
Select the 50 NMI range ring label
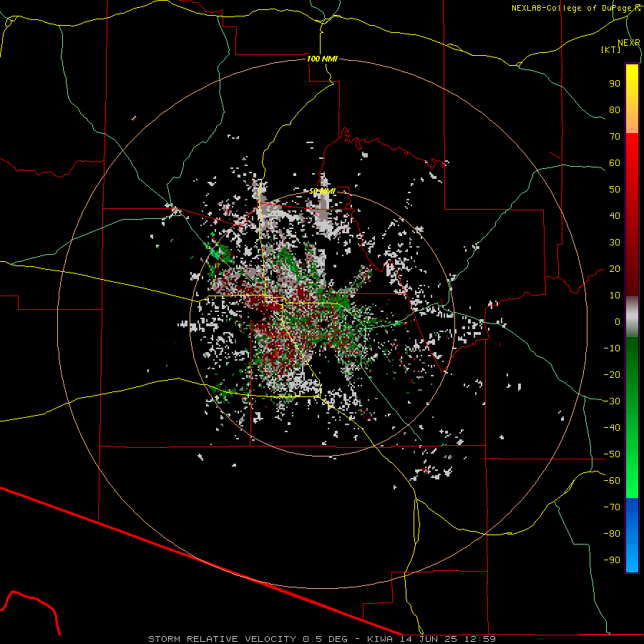click(x=322, y=191)
